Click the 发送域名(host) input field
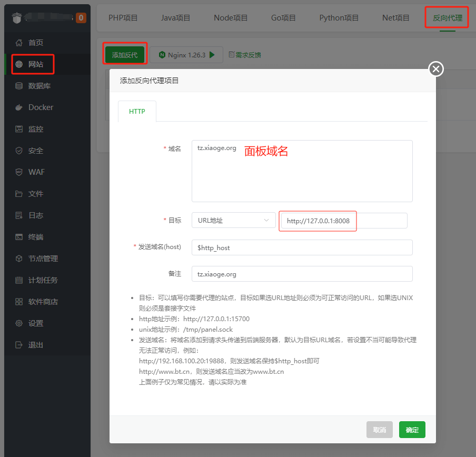Screen dimensions: 476x457 [302, 247]
